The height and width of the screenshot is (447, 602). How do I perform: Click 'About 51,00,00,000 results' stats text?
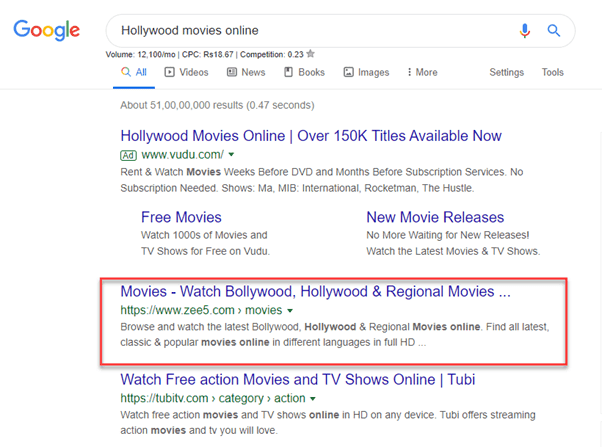click(x=217, y=105)
